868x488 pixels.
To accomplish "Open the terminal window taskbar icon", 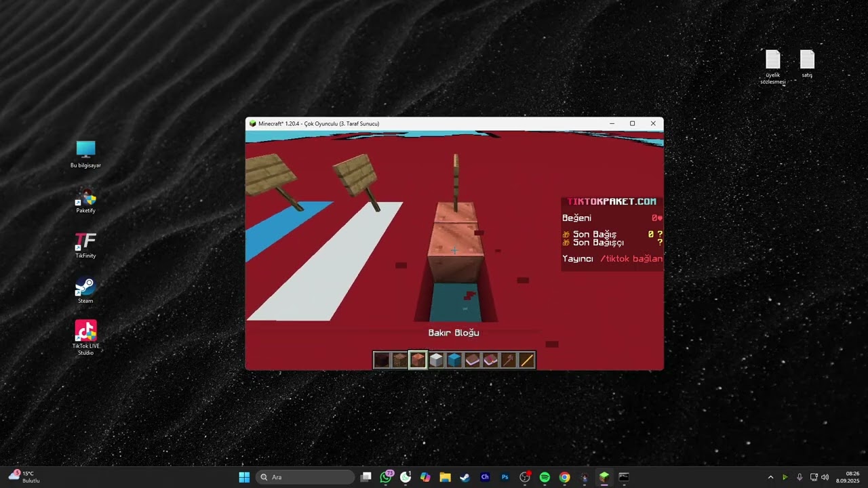I will click(x=624, y=477).
